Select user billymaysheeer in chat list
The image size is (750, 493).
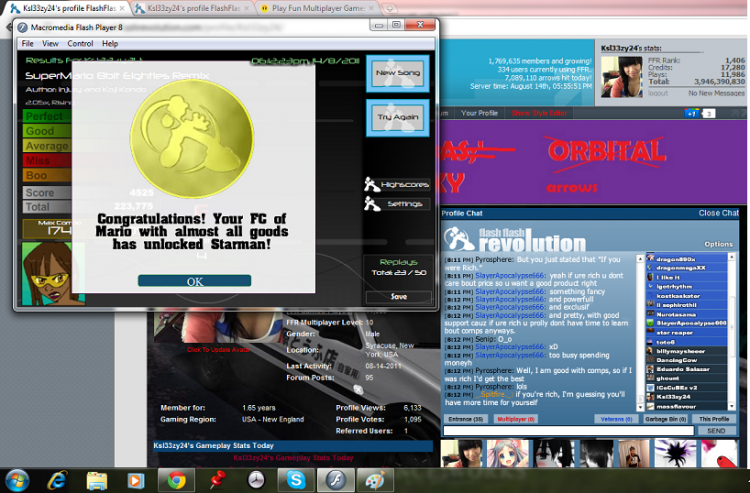(686, 351)
